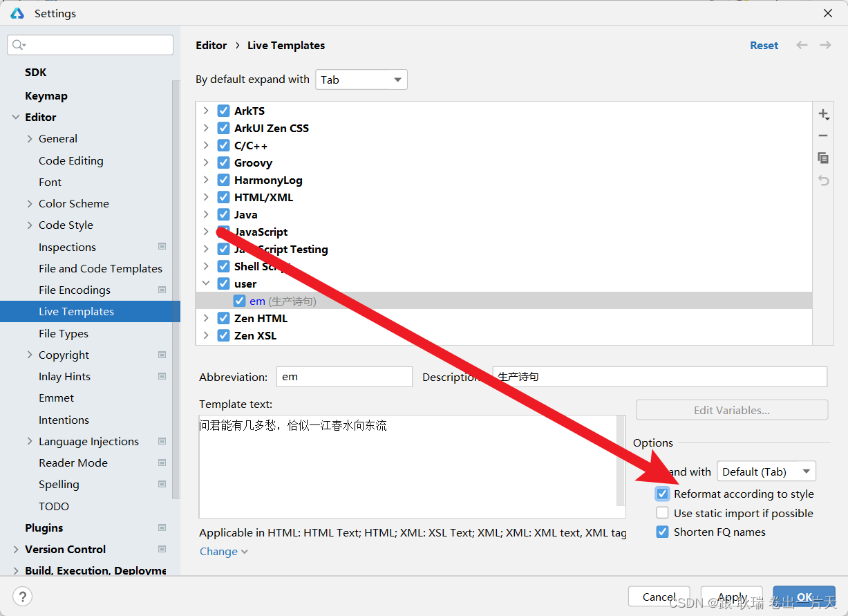Disable Reformat according to style
Screen dimensions: 848x616
(x=662, y=494)
